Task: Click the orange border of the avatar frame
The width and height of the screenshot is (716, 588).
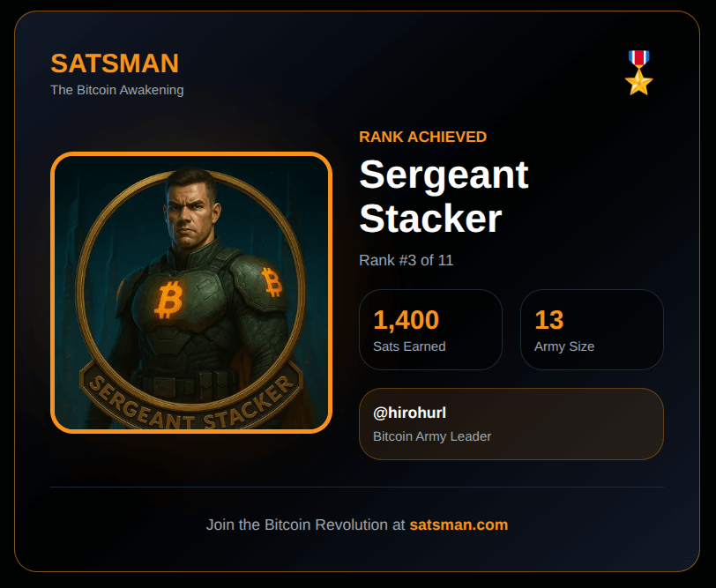Action: click(53, 293)
